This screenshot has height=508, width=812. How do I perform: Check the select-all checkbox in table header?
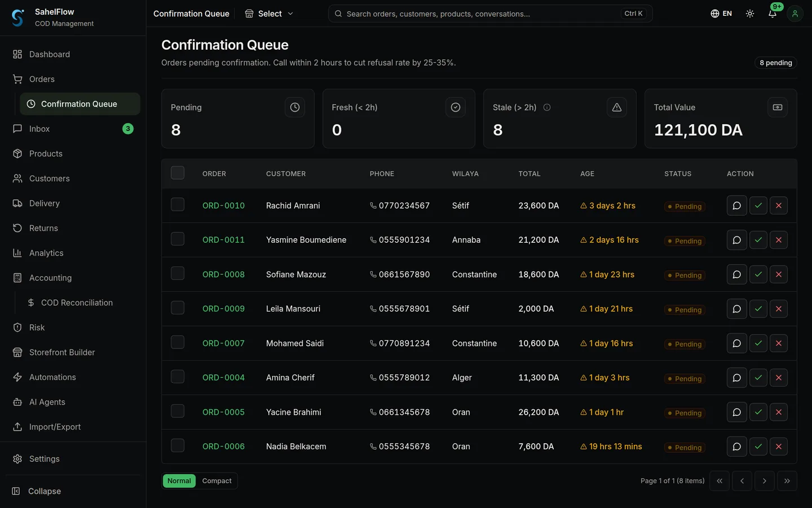click(178, 173)
